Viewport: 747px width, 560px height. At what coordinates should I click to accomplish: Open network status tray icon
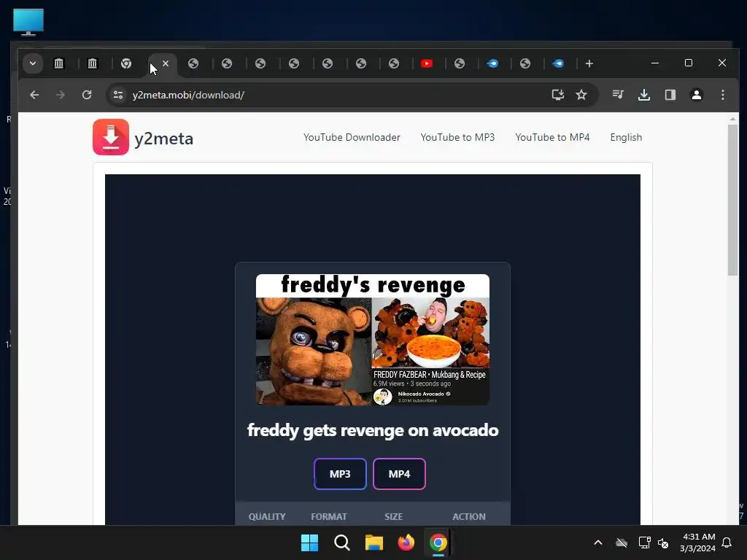pos(644,542)
